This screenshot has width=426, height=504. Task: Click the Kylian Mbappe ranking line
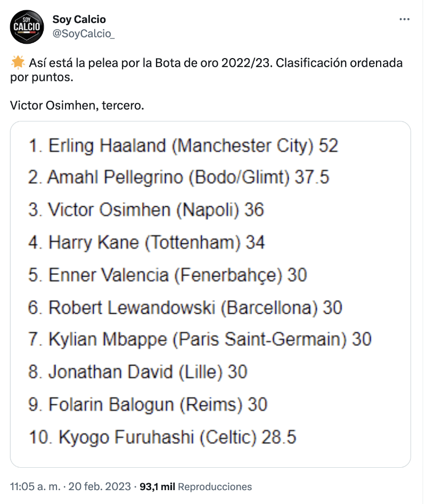coord(200,339)
